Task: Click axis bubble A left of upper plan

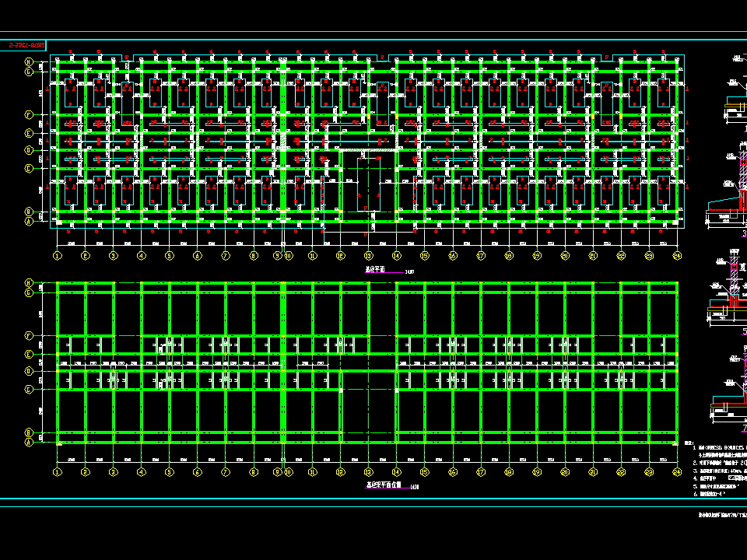Action: tap(29, 221)
